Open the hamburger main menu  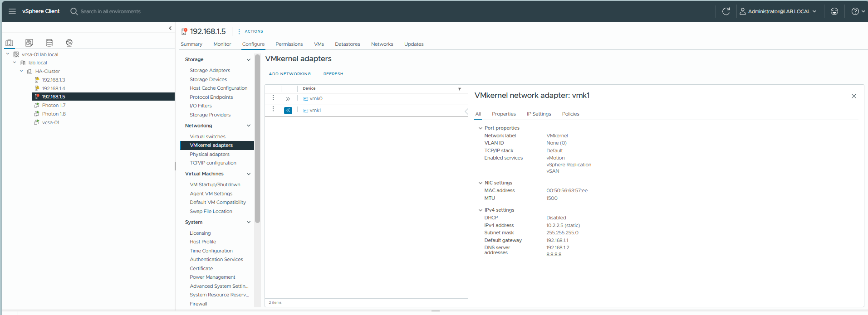pyautogui.click(x=12, y=11)
